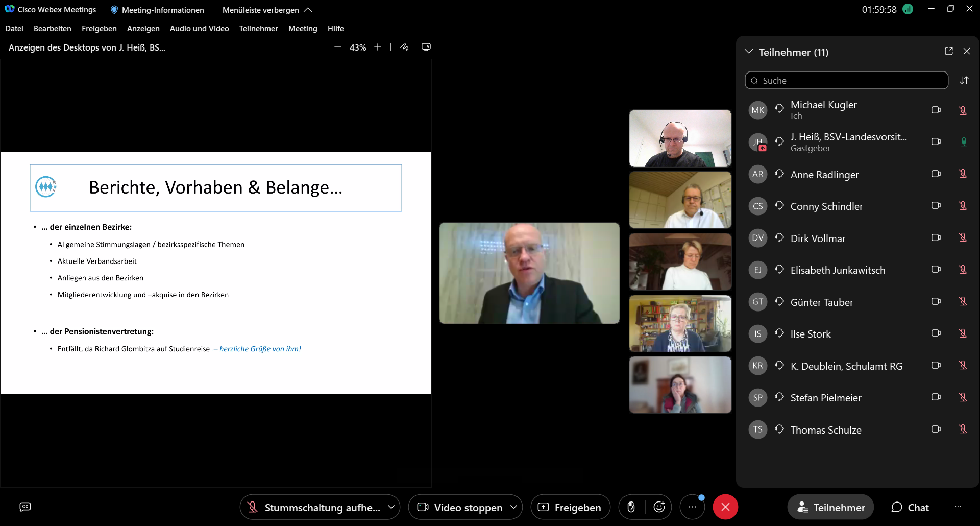
Task: Toggle Dirk Vollmar's muted microphone icon
Action: tap(963, 237)
